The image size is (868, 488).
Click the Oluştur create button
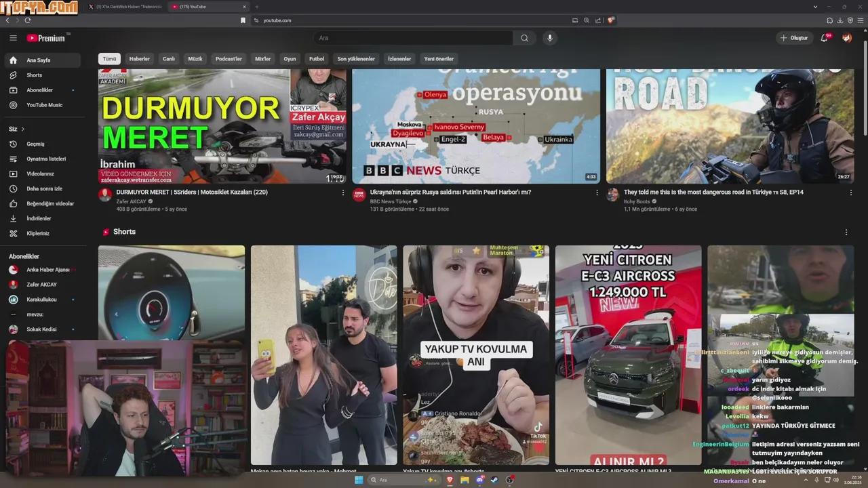tap(794, 38)
